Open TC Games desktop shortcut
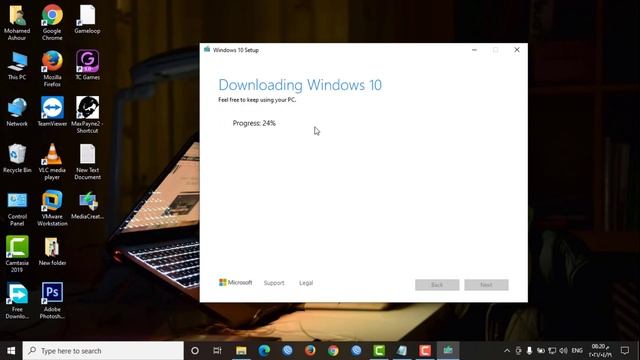 [x=87, y=65]
